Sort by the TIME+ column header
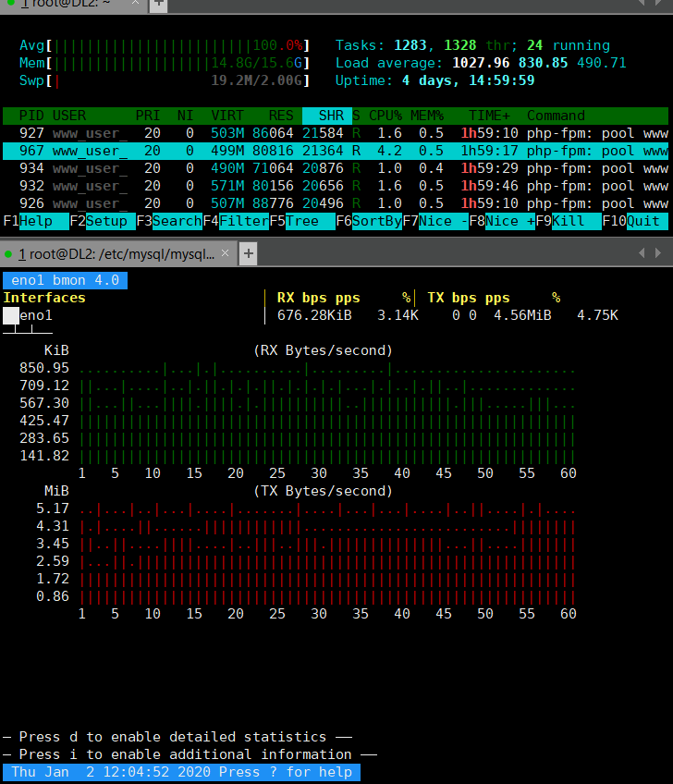This screenshot has width=673, height=784. click(x=489, y=116)
